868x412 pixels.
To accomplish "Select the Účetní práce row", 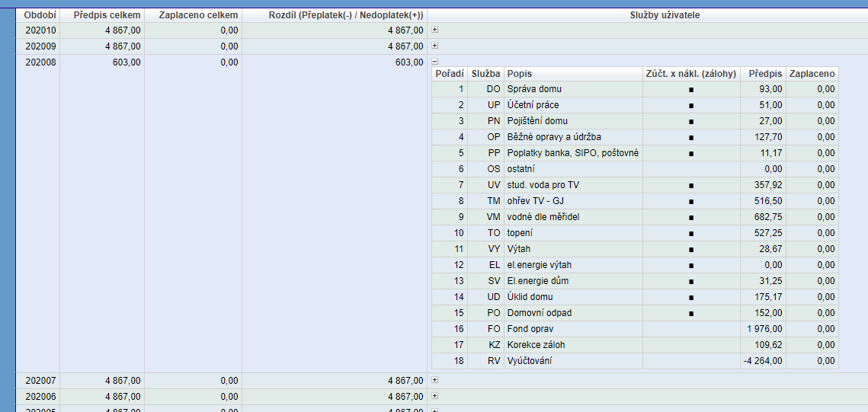I will pos(636,105).
